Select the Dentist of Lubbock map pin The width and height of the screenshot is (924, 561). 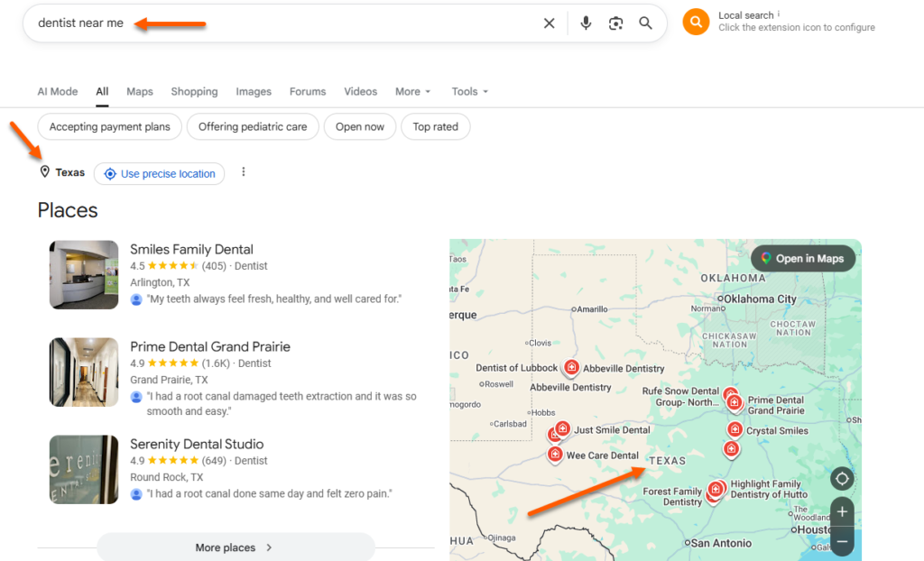click(x=571, y=368)
